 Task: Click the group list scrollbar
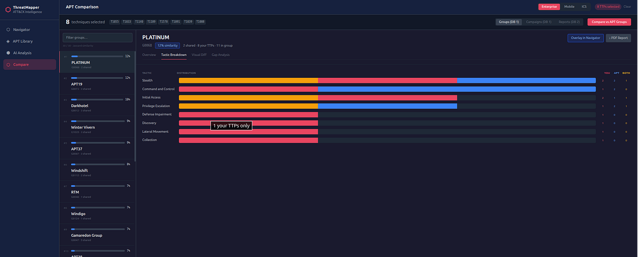pos(135,106)
